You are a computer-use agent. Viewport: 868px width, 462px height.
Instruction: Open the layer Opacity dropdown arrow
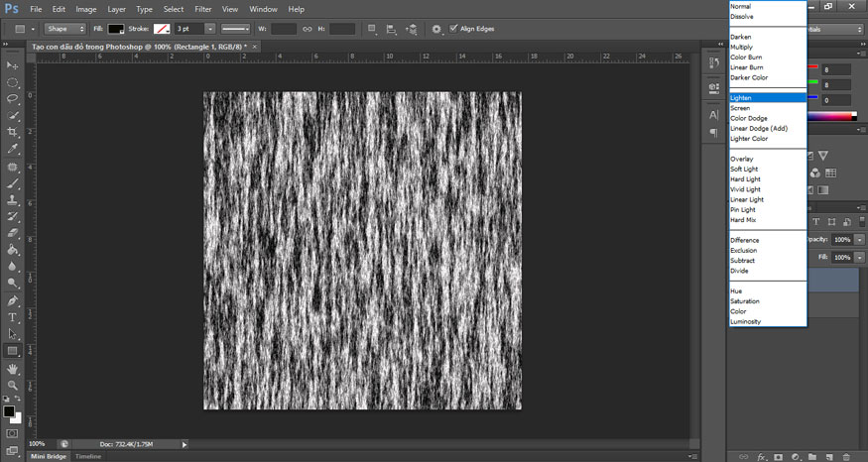click(859, 240)
